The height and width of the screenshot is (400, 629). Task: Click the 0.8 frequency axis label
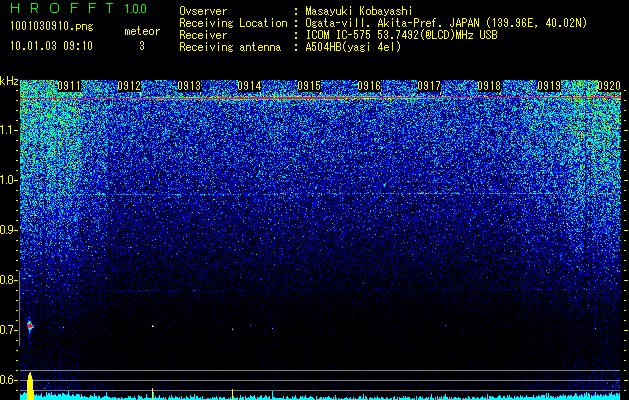(9, 280)
